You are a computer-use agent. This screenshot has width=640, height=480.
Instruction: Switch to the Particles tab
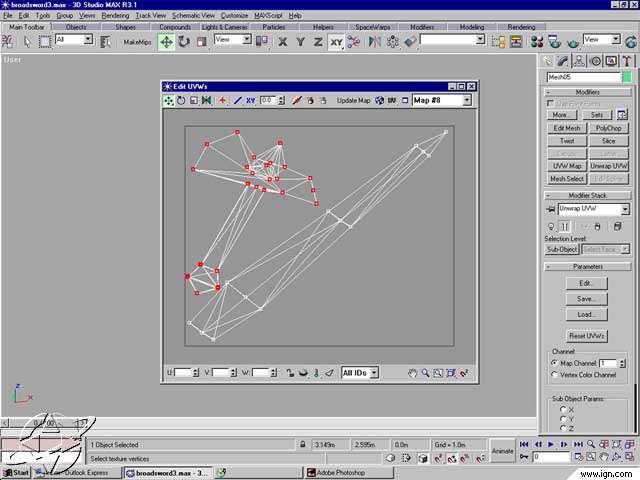point(274,27)
